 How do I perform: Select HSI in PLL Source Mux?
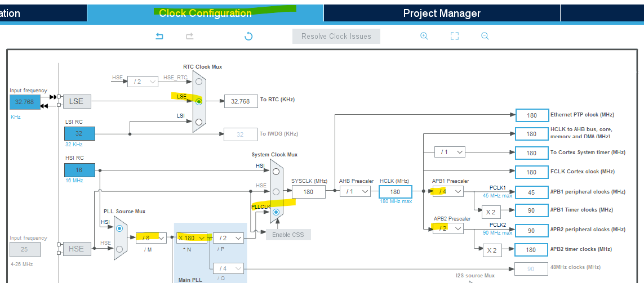119,228
